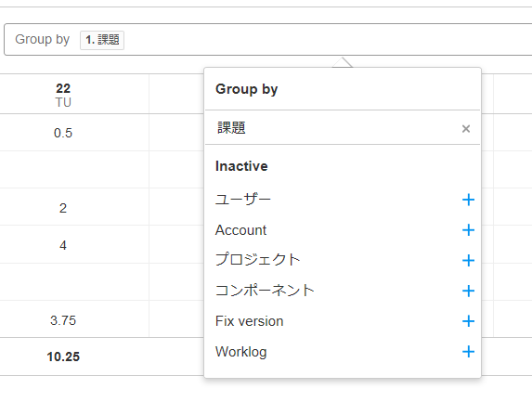
Task: Select the Fix version option
Action: 250,321
